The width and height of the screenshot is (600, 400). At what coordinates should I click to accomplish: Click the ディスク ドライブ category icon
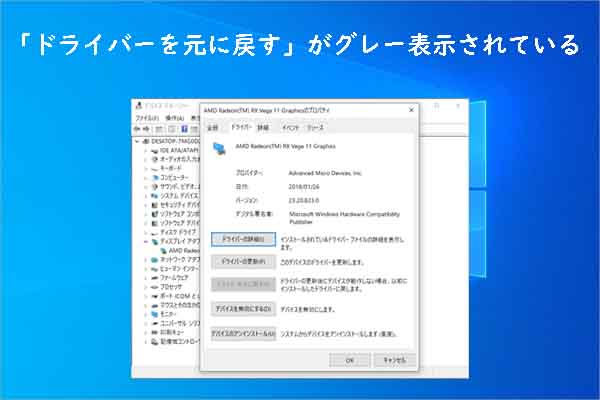tap(155, 232)
